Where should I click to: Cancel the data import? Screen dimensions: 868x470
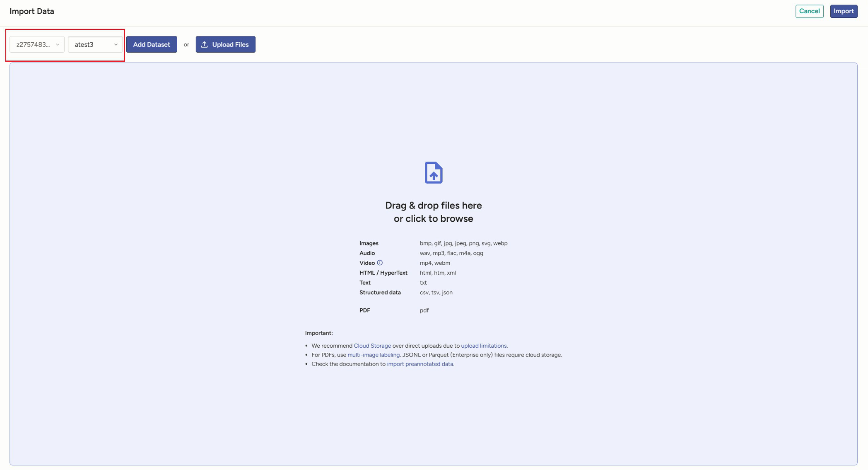tap(809, 11)
